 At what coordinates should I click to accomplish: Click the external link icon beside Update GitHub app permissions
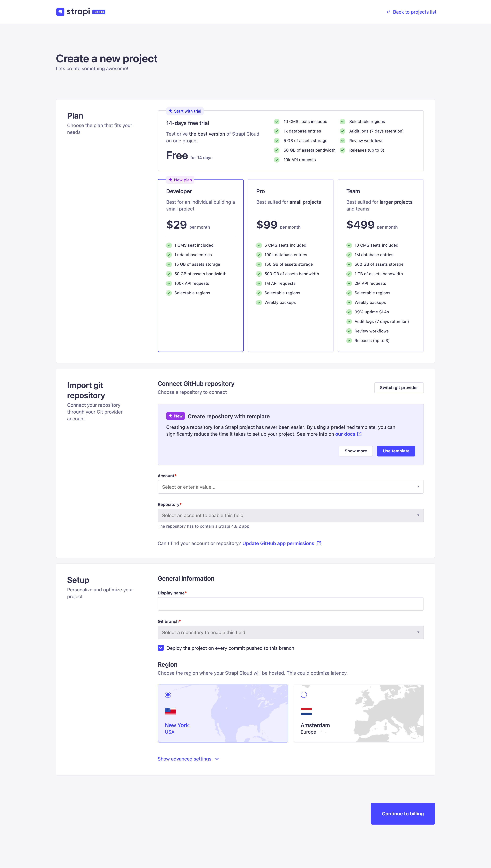click(x=319, y=543)
